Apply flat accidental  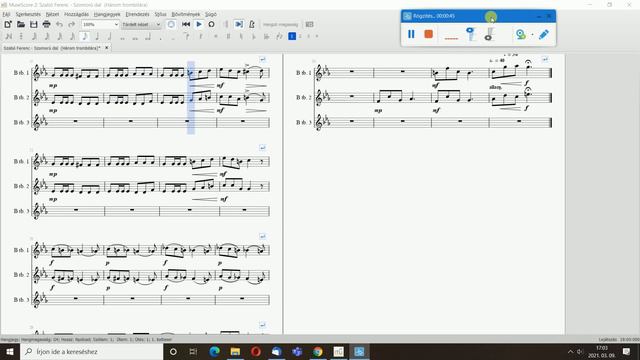click(x=253, y=36)
